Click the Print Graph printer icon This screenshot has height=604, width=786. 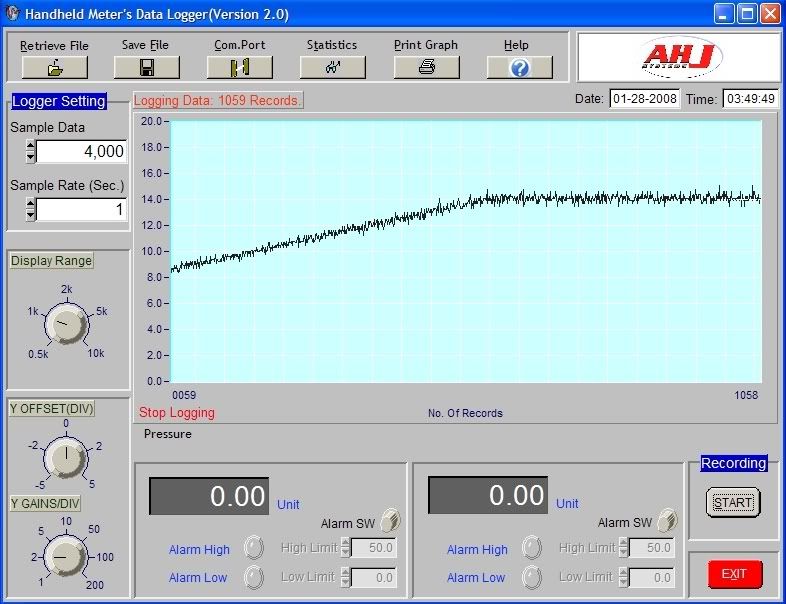tap(426, 67)
